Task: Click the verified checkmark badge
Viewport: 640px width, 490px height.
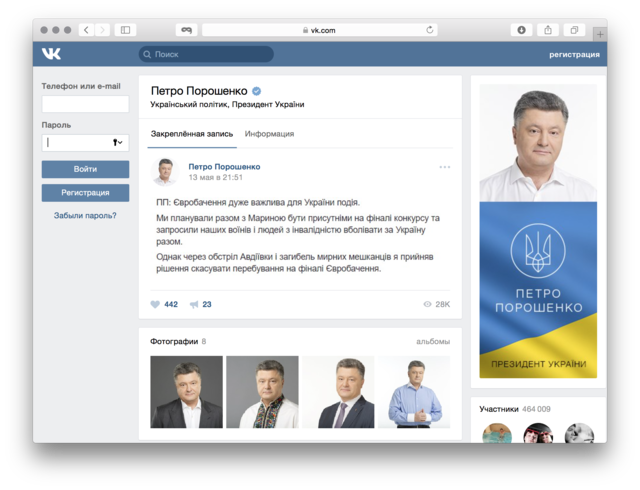Action: [x=256, y=91]
